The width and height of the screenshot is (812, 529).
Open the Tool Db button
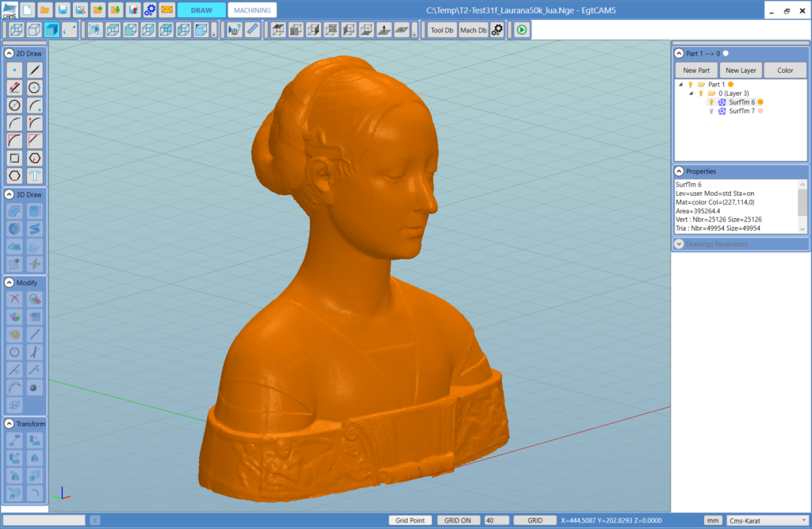coord(442,30)
